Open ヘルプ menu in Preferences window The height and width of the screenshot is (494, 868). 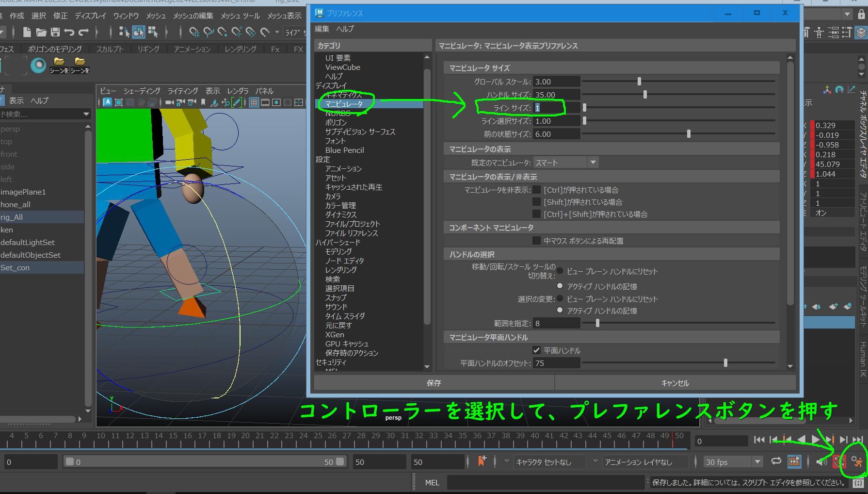pos(345,29)
